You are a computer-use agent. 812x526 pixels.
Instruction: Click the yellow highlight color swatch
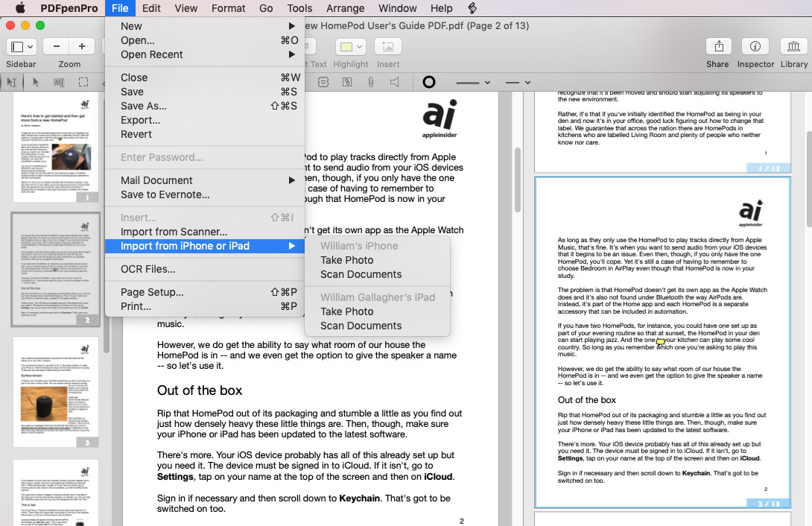click(x=346, y=47)
